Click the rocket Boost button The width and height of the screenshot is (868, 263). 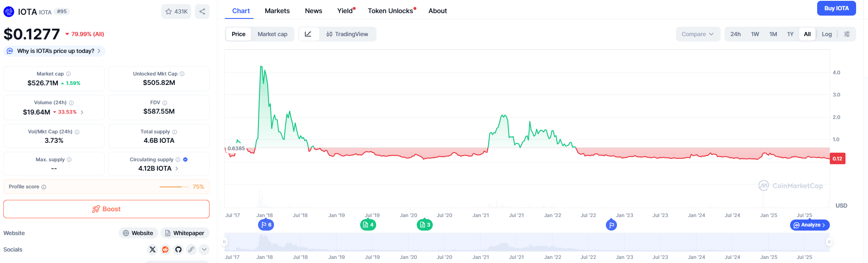click(107, 209)
